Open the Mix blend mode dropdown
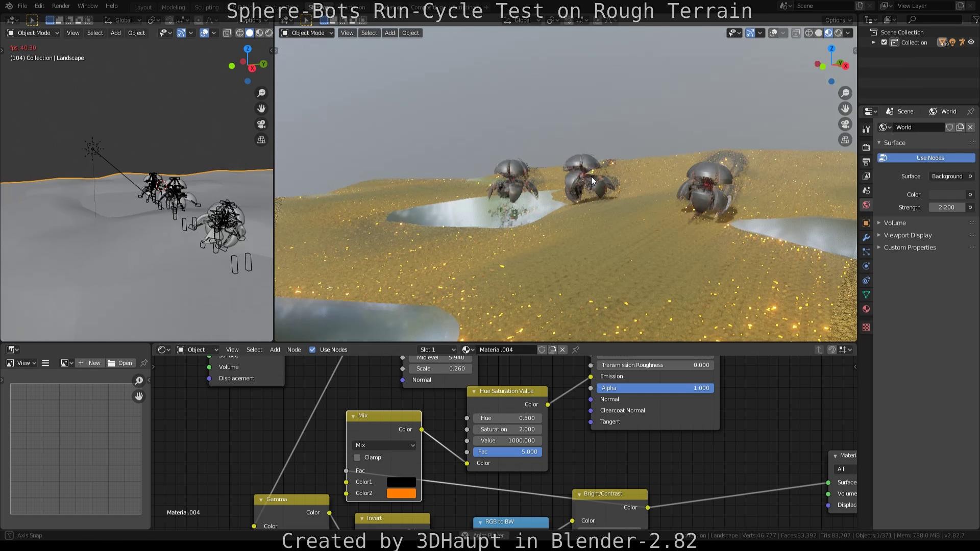 pyautogui.click(x=383, y=445)
